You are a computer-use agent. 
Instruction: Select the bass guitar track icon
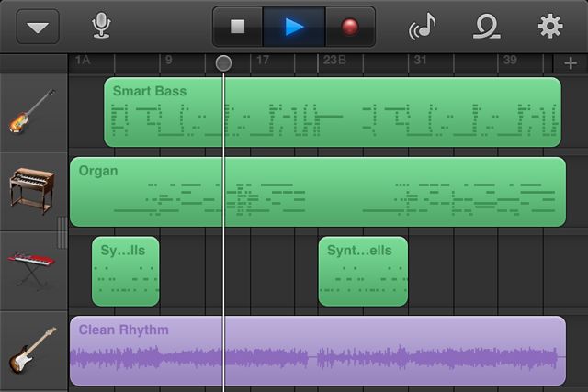click(33, 111)
